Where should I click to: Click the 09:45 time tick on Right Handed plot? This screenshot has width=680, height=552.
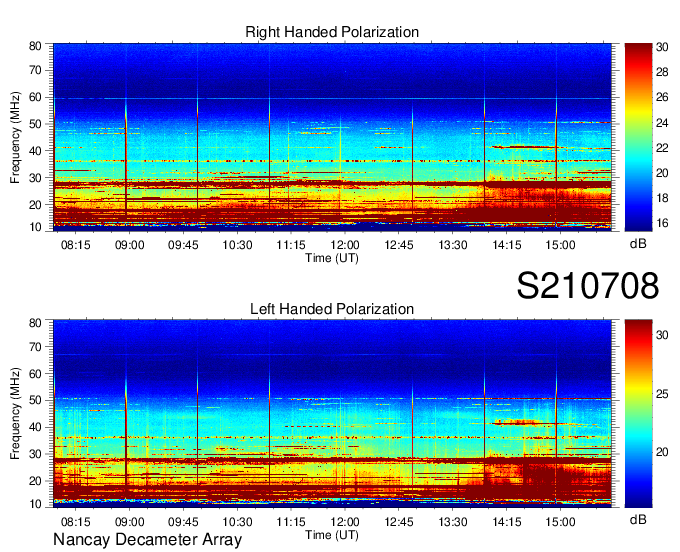click(x=183, y=245)
